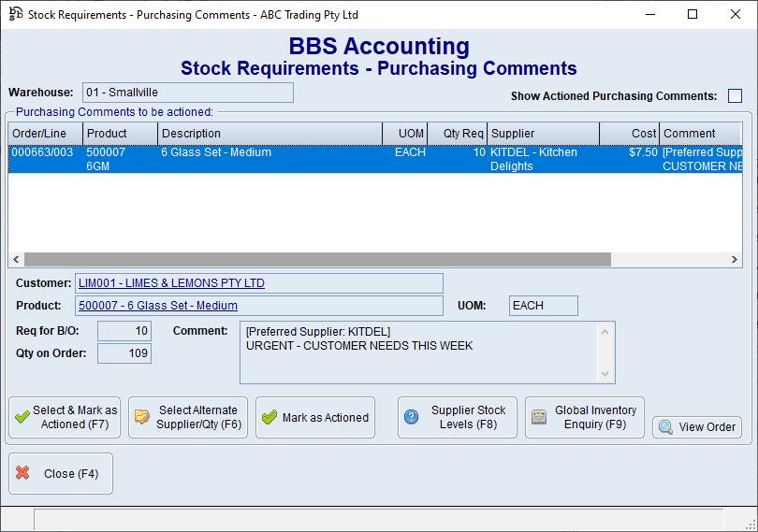The image size is (758, 532).
Task: Click the folder icon on Select Alternate Supplier/Qty
Action: tap(142, 418)
